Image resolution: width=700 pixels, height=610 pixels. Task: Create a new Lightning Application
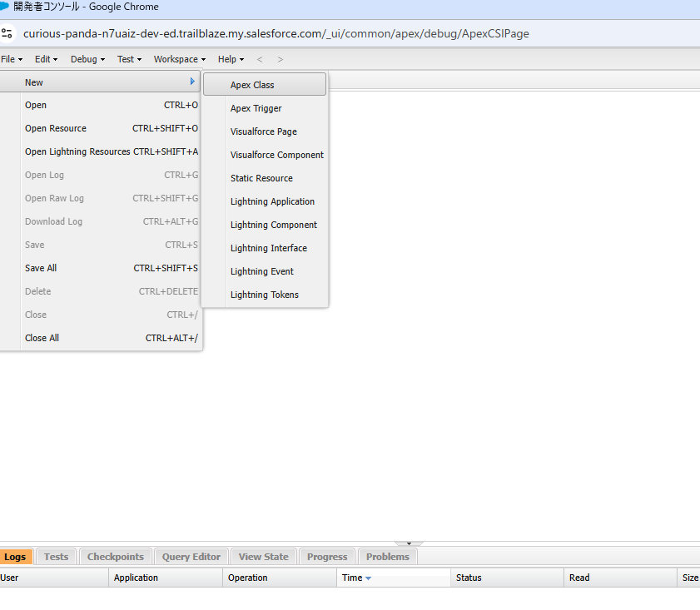[x=265, y=201]
